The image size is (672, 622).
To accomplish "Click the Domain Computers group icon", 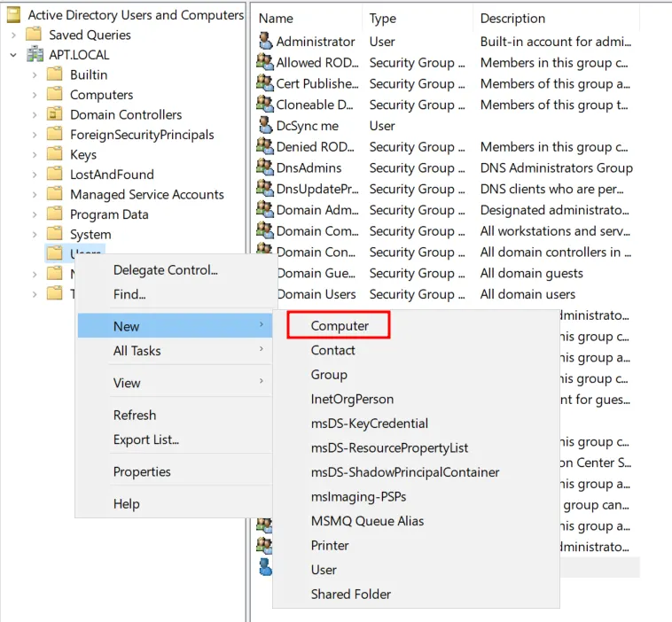I will [x=265, y=230].
